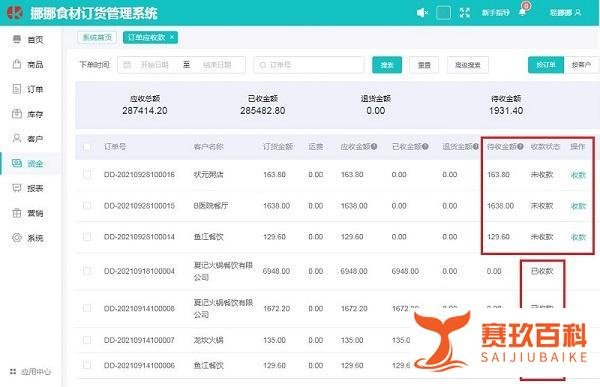Click the 重置 button

[424, 65]
